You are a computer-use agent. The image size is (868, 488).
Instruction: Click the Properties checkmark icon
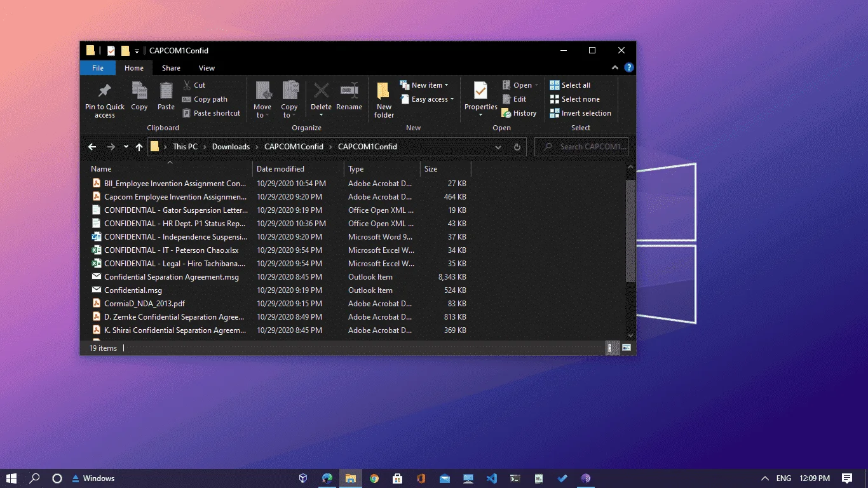click(x=480, y=91)
